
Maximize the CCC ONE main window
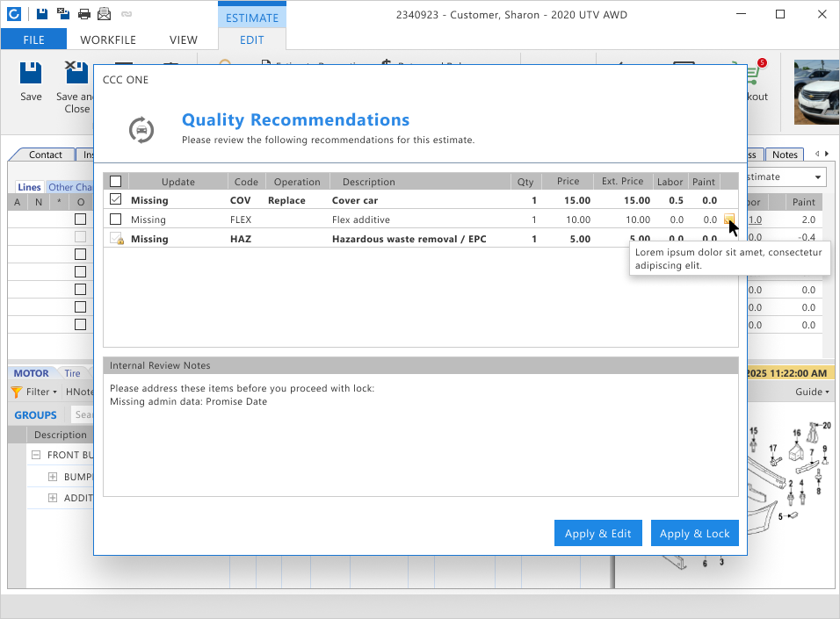click(x=780, y=14)
